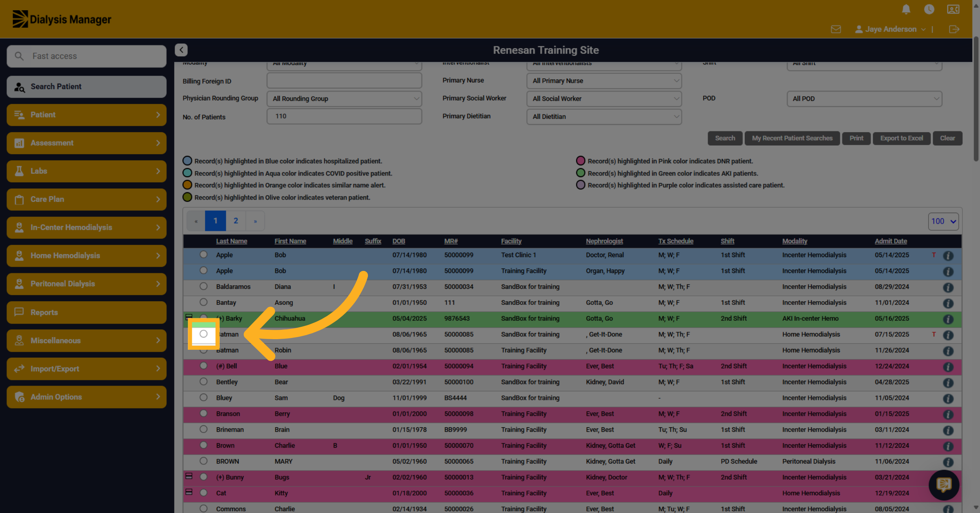Open the Reports menu

pos(87,312)
